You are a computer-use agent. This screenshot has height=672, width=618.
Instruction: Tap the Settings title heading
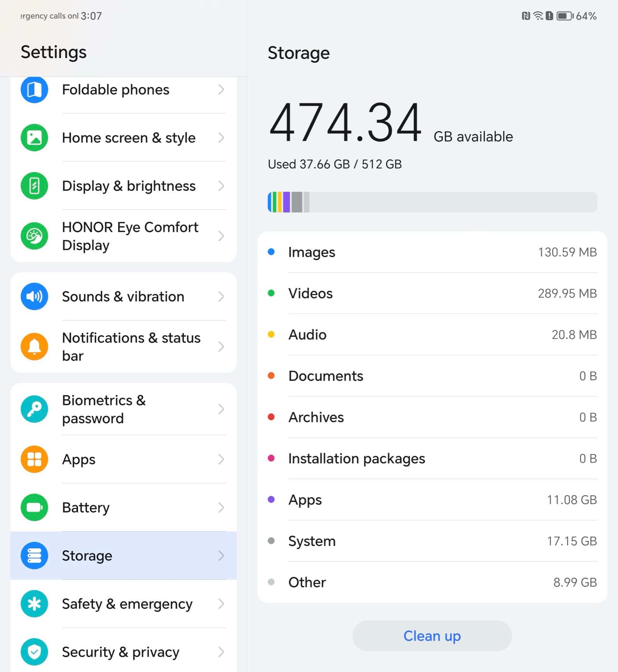coord(54,52)
